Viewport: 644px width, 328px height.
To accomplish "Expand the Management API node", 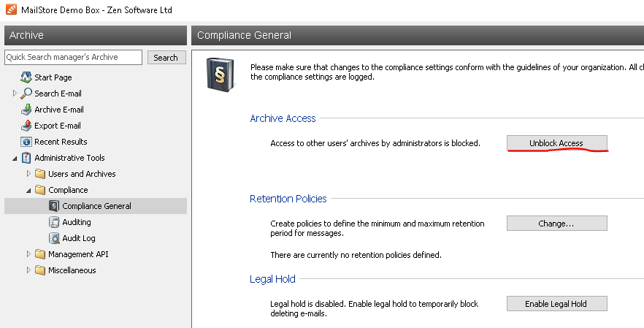I will (28, 254).
